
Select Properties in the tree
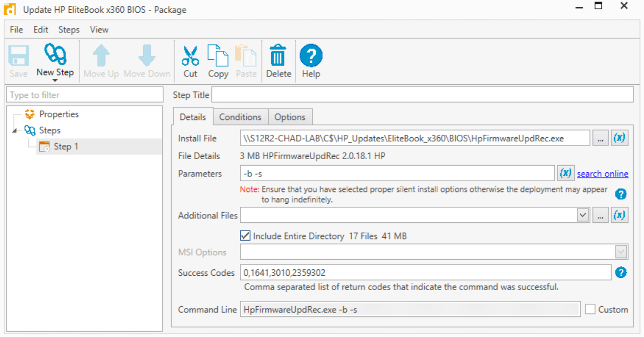tap(59, 114)
